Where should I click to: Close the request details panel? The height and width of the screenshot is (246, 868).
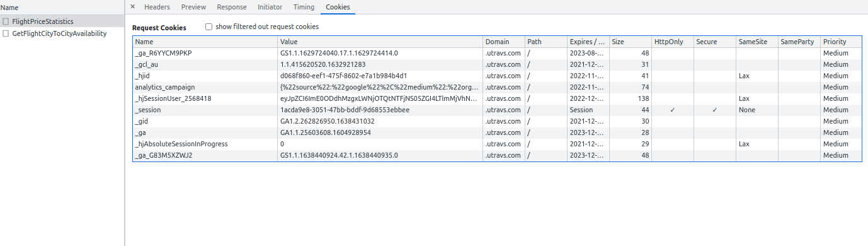132,7
